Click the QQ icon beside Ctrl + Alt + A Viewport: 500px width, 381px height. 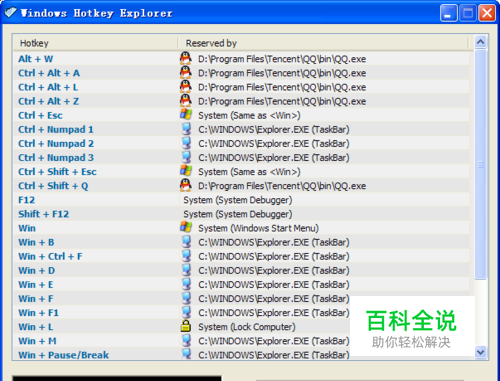186,72
